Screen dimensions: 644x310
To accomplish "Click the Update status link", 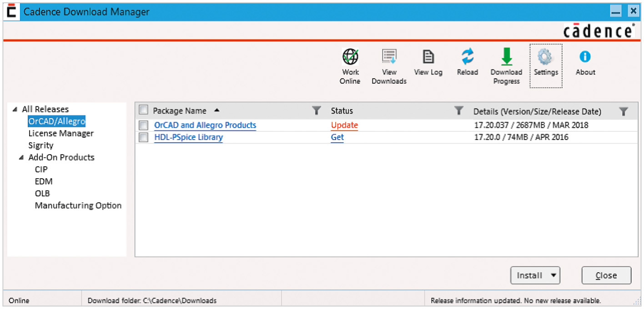I will coord(344,125).
